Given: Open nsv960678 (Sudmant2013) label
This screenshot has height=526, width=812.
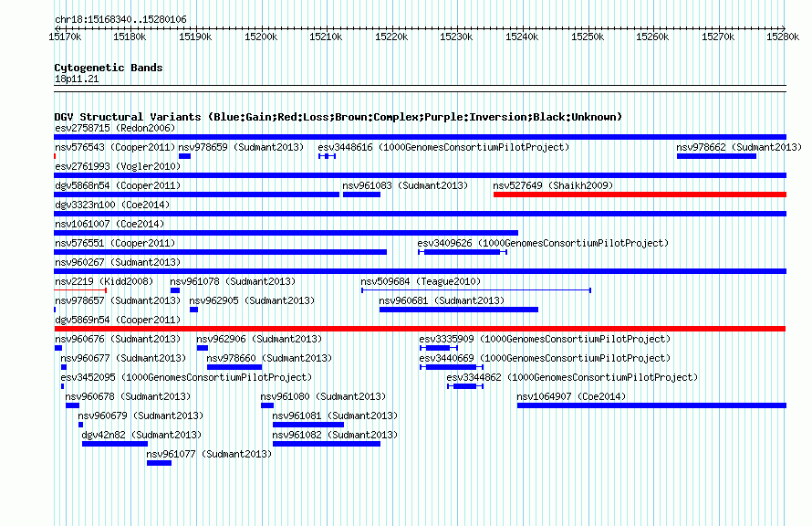Looking at the screenshot, I should point(128,396).
